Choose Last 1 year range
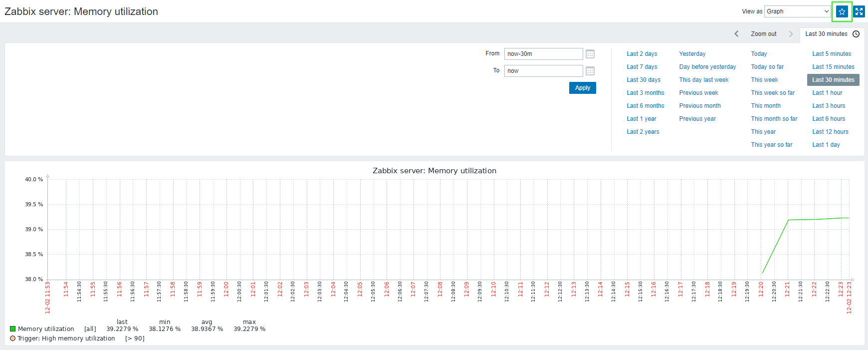The height and width of the screenshot is (350, 868). (x=642, y=119)
